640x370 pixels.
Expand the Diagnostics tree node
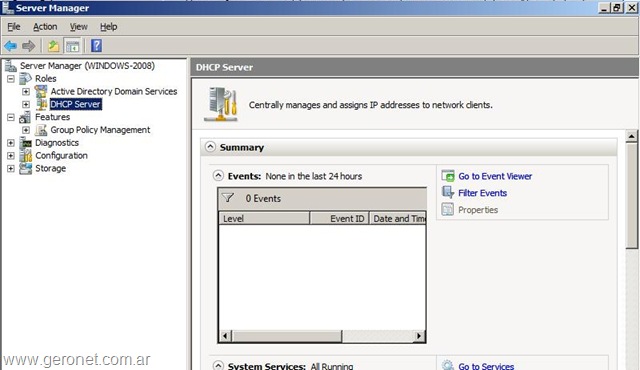coord(11,143)
